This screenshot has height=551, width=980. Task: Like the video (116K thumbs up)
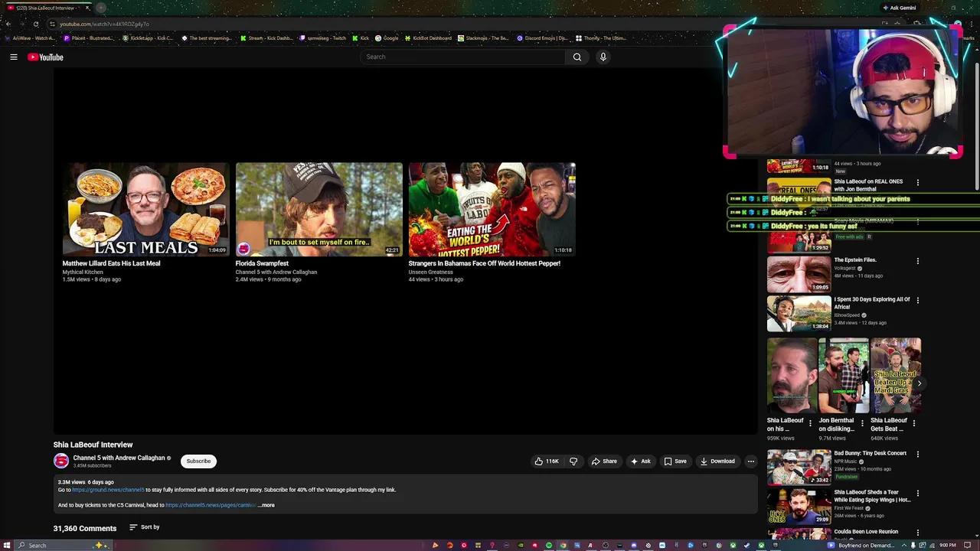point(547,461)
